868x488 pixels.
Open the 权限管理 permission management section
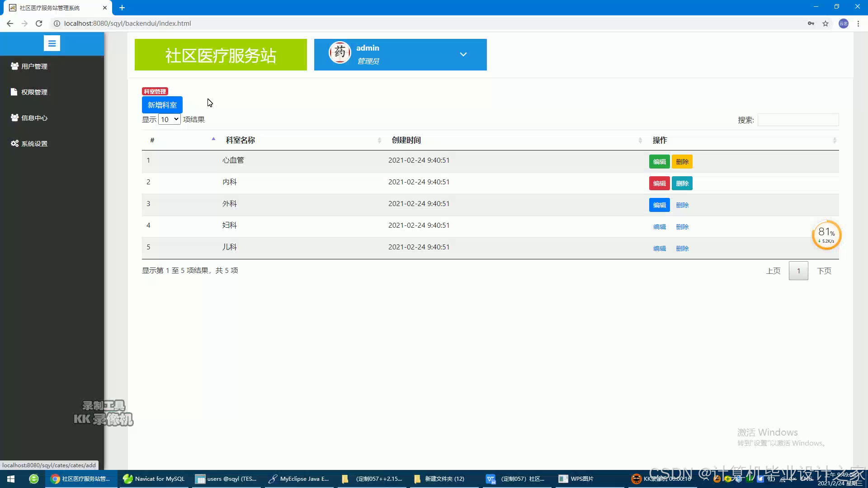pyautogui.click(x=33, y=92)
